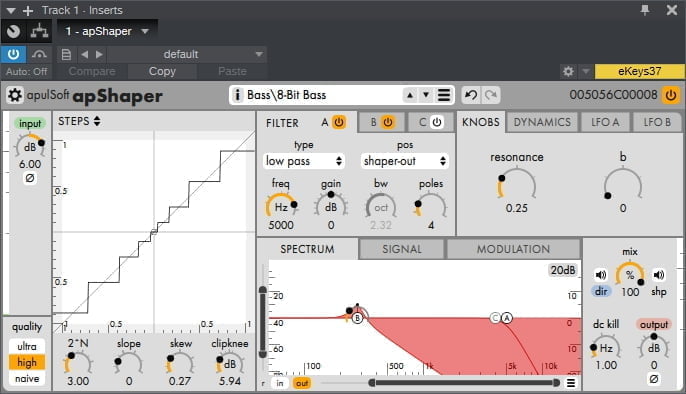Image resolution: width=686 pixels, height=394 pixels.
Task: Collapse the Track 1 Inserts triangle
Action: [x=10, y=10]
